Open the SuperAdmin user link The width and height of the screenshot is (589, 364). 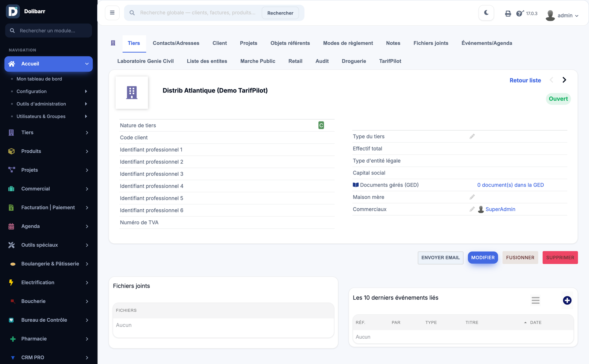500,209
